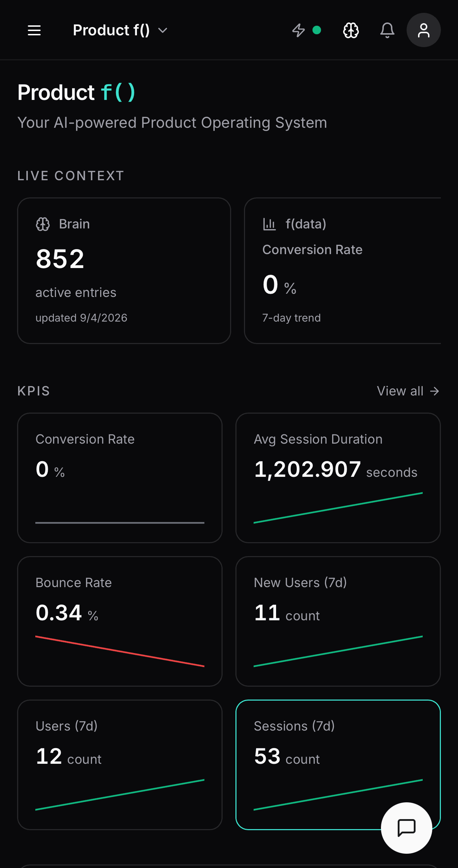Click the green live status dot

click(317, 30)
